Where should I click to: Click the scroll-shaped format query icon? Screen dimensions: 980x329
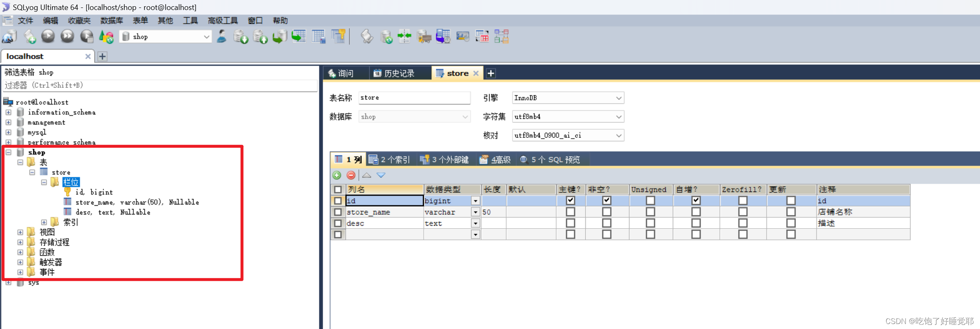click(x=367, y=37)
